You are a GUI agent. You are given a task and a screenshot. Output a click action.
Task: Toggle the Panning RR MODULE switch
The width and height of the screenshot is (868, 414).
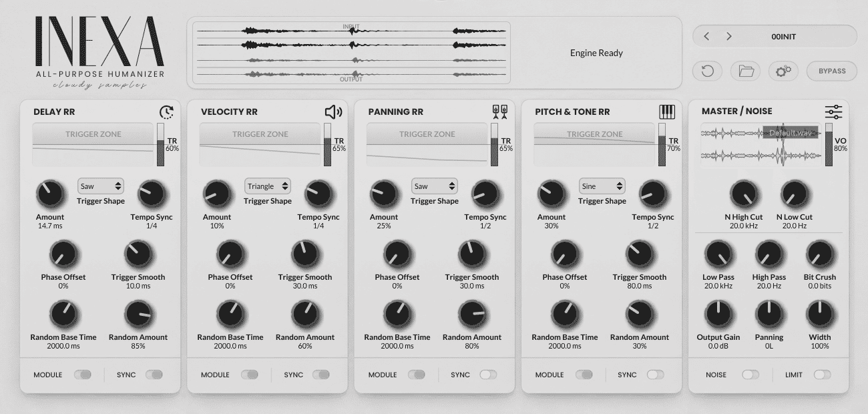pos(417,375)
